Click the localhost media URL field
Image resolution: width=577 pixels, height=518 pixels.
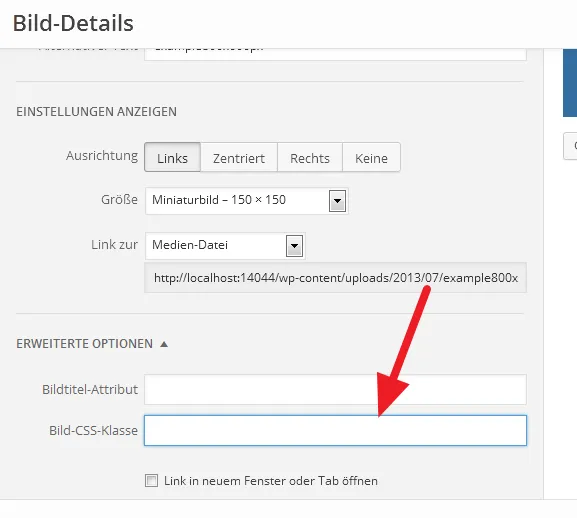tap(335, 278)
